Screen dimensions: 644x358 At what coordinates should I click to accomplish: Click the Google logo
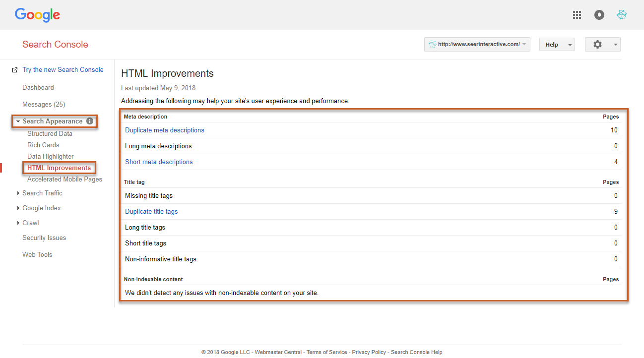37,15
